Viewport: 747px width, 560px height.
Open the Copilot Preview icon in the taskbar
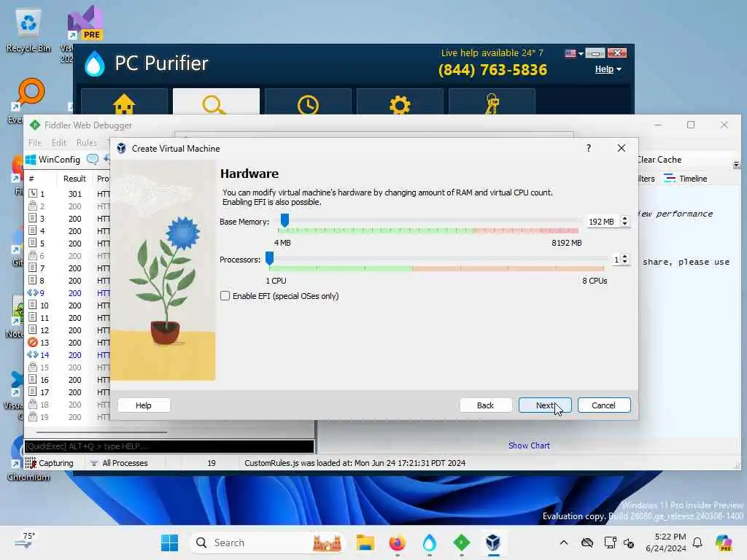coord(724,542)
